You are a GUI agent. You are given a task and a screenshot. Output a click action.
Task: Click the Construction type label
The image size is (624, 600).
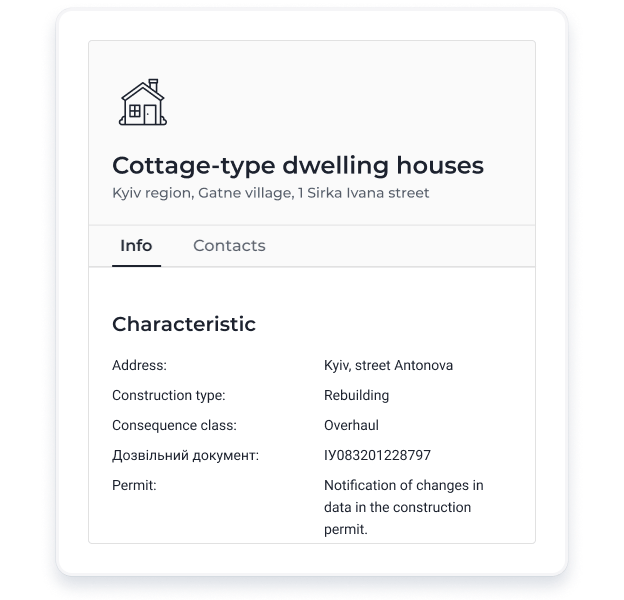[x=169, y=395]
